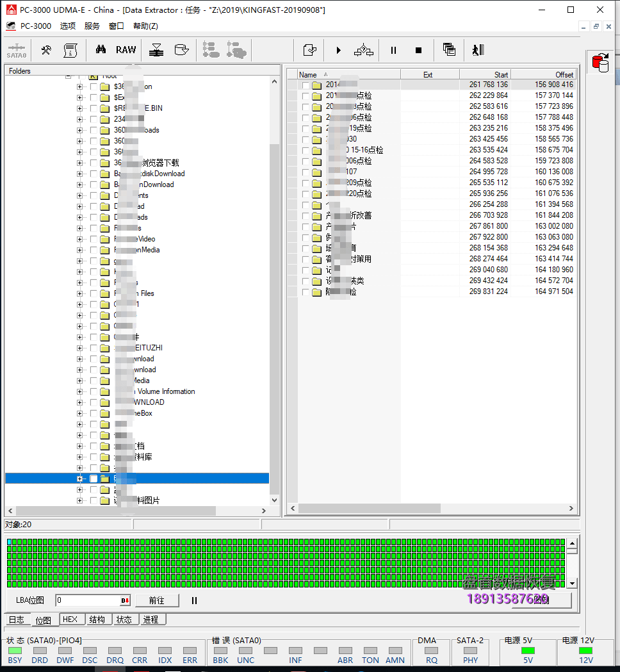Open the 帮助(Z) menu
This screenshot has height=672, width=620.
pos(145,26)
